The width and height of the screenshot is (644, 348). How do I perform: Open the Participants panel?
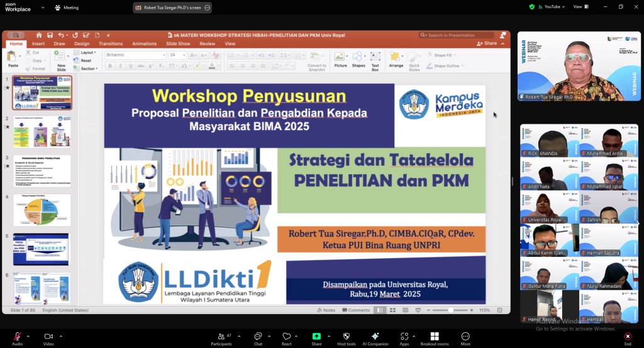221,337
